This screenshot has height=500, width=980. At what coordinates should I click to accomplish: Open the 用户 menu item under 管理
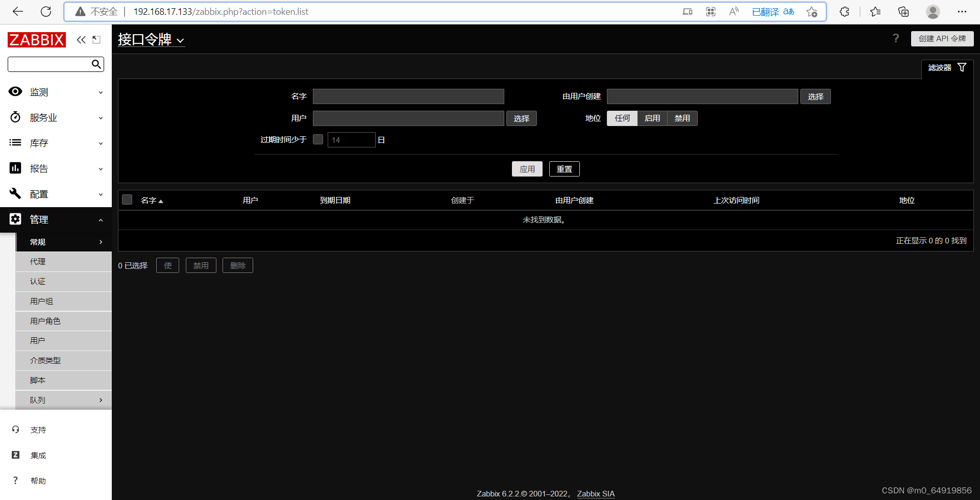pos(64,341)
